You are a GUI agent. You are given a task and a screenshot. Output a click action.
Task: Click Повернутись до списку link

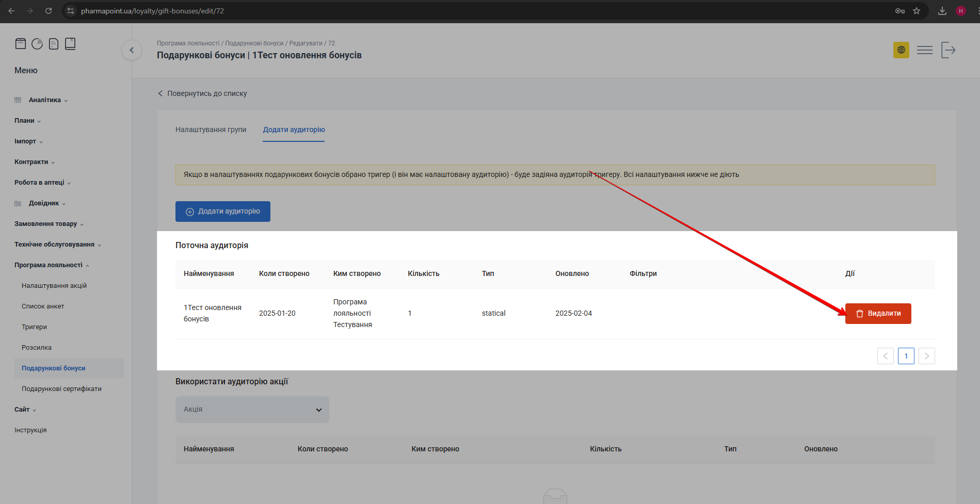coord(202,93)
